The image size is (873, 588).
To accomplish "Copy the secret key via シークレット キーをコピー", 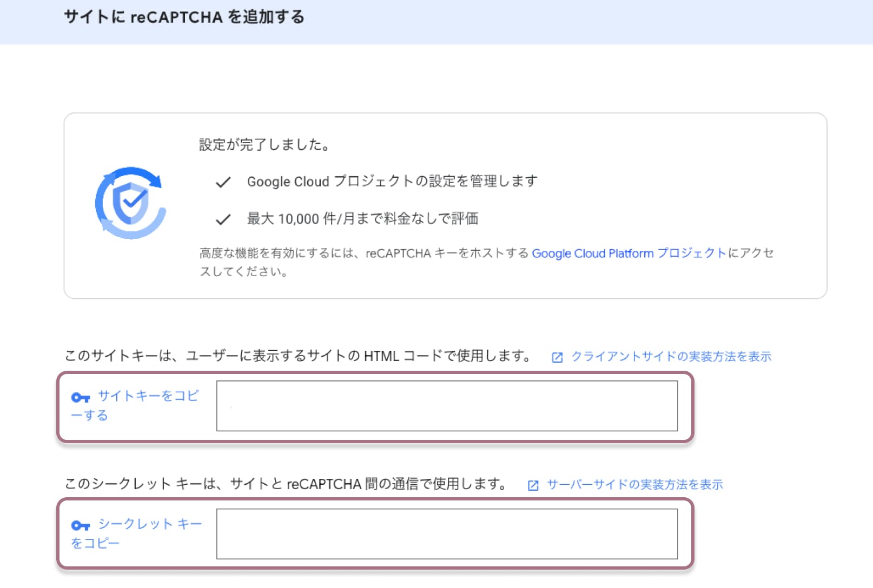I will pyautogui.click(x=136, y=533).
